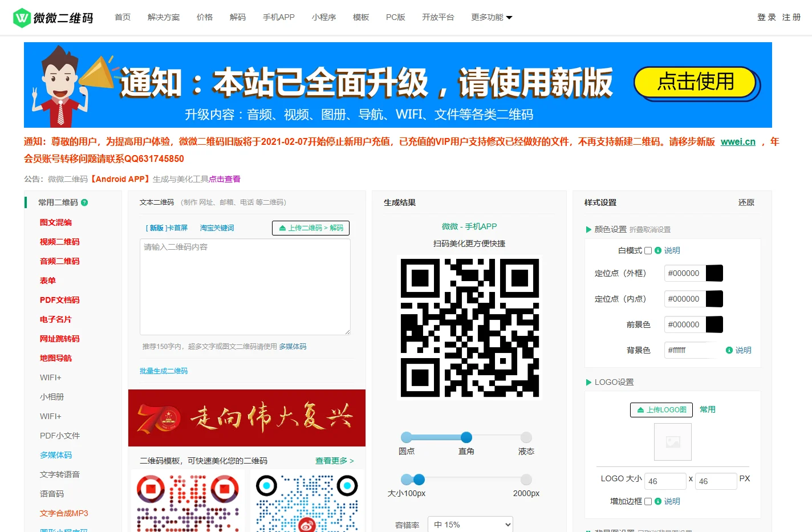Open 开放平台 in the navigation

[x=438, y=17]
